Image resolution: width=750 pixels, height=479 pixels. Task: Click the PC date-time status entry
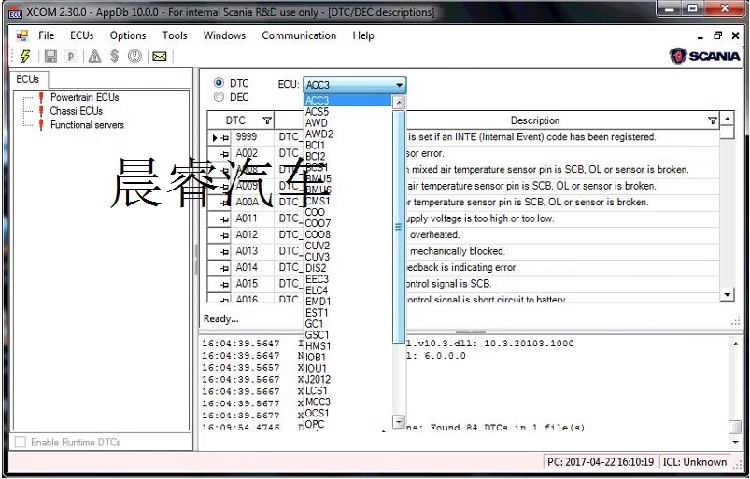[600, 462]
